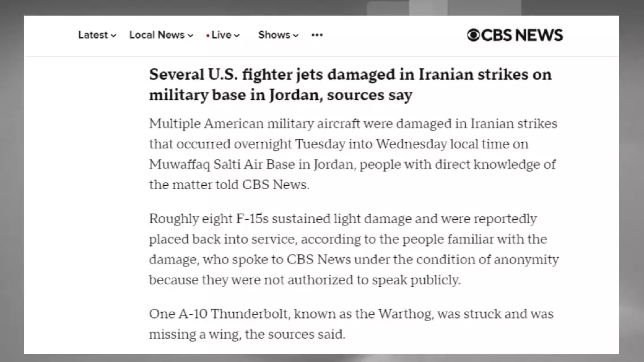Click the sentence about the A-10 Thunderbolt

(x=351, y=323)
